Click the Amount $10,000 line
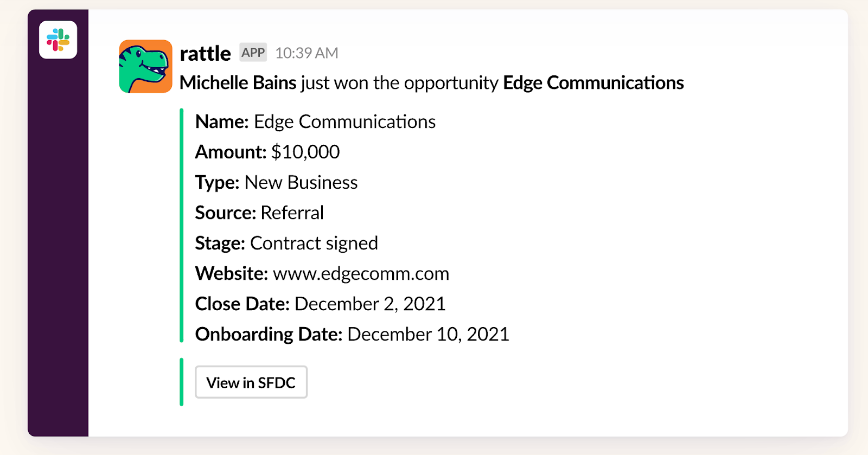The height and width of the screenshot is (455, 868). (267, 152)
